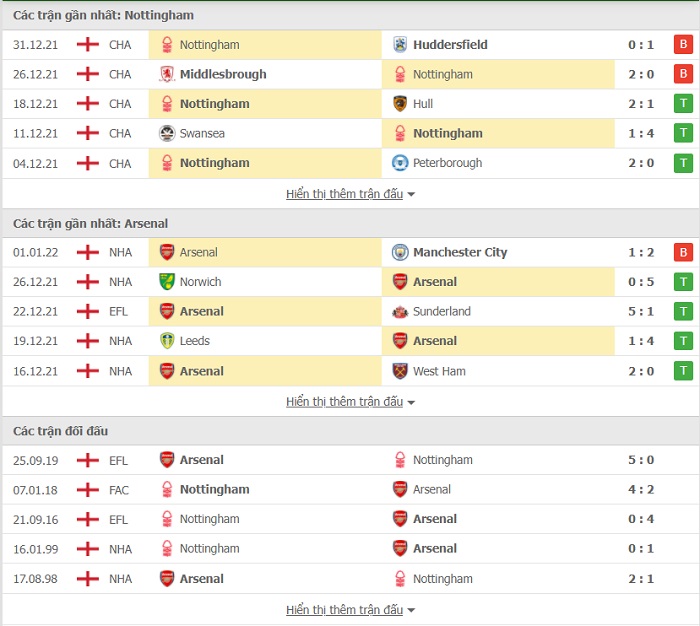
Task: Click red B badge for Manchester City match
Action: click(683, 252)
